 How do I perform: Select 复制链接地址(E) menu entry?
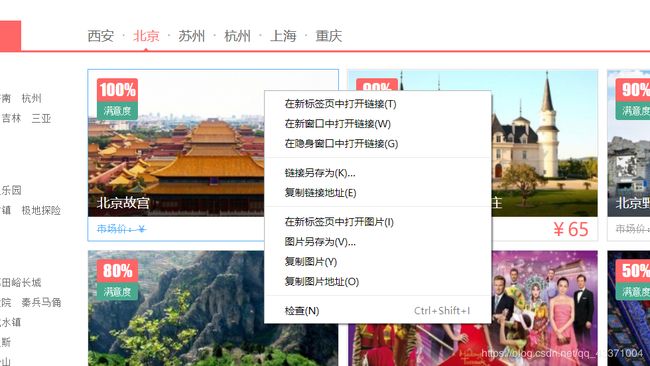(x=378, y=193)
